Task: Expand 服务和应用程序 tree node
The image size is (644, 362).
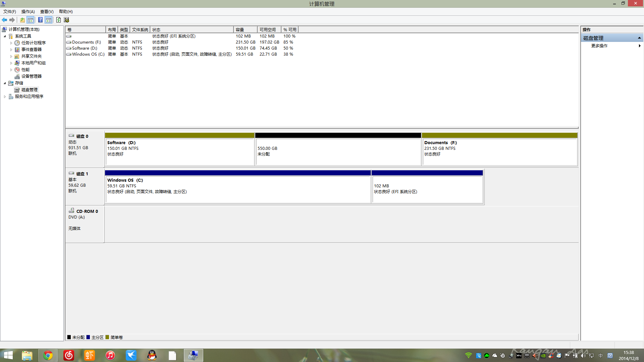Action: point(5,97)
